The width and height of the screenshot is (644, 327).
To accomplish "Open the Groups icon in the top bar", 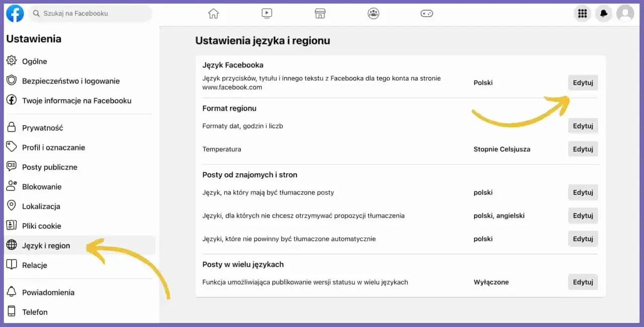I will pyautogui.click(x=373, y=14).
